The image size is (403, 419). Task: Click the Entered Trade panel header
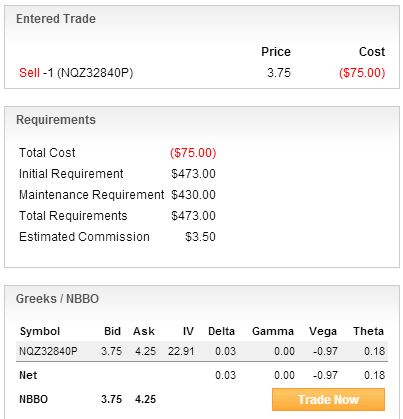tap(56, 19)
